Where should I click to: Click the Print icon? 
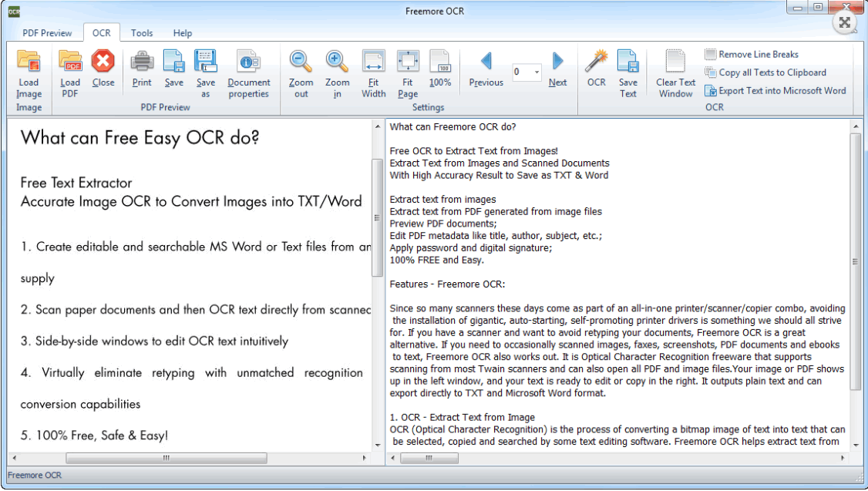(142, 61)
